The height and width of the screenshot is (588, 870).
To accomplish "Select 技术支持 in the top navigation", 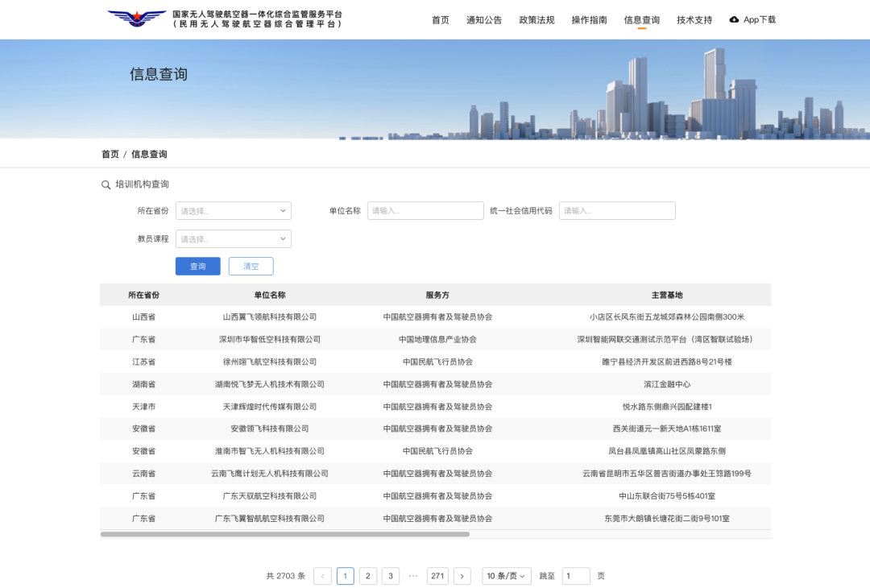I will pyautogui.click(x=694, y=20).
